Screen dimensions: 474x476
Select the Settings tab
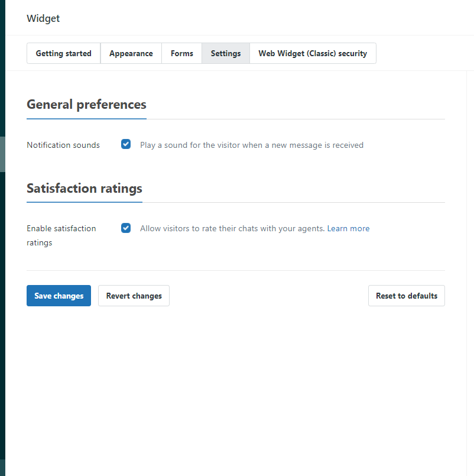tap(226, 53)
